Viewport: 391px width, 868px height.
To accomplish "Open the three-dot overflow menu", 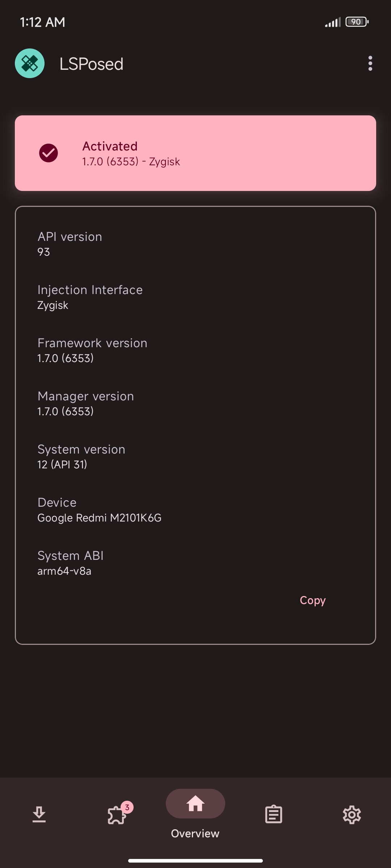I will point(370,64).
